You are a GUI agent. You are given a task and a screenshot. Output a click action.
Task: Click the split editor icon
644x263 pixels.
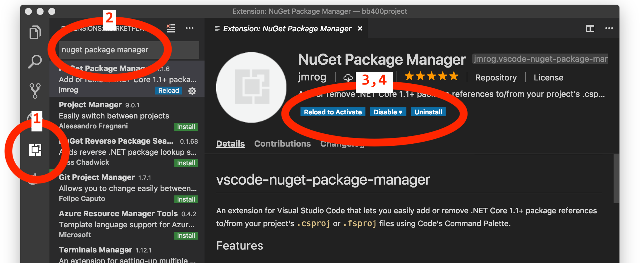[x=590, y=28]
